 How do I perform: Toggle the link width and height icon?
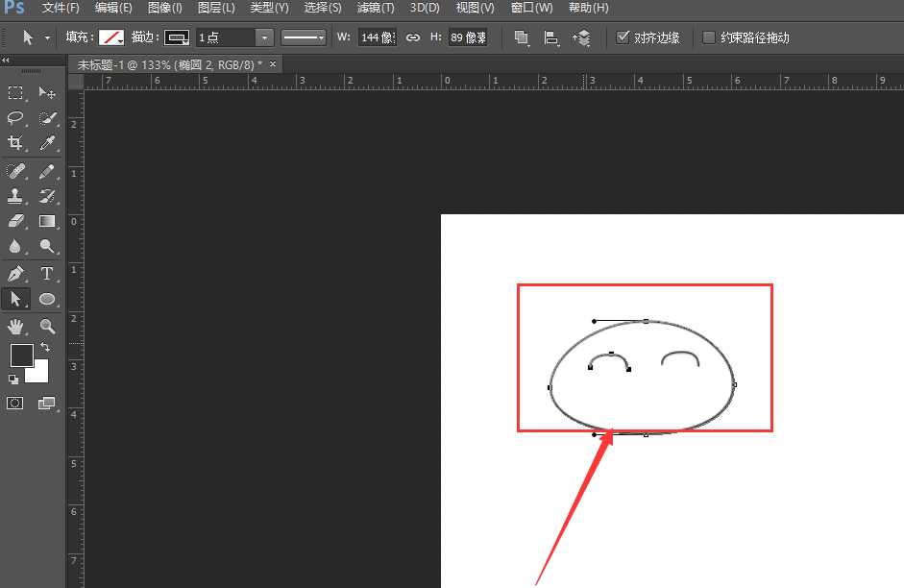point(413,37)
